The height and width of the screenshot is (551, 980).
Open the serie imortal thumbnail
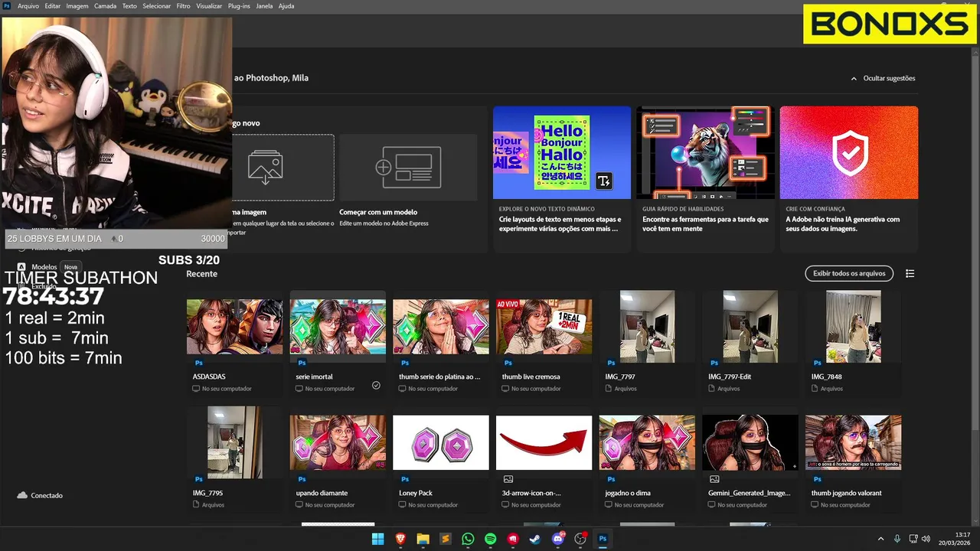coord(338,326)
